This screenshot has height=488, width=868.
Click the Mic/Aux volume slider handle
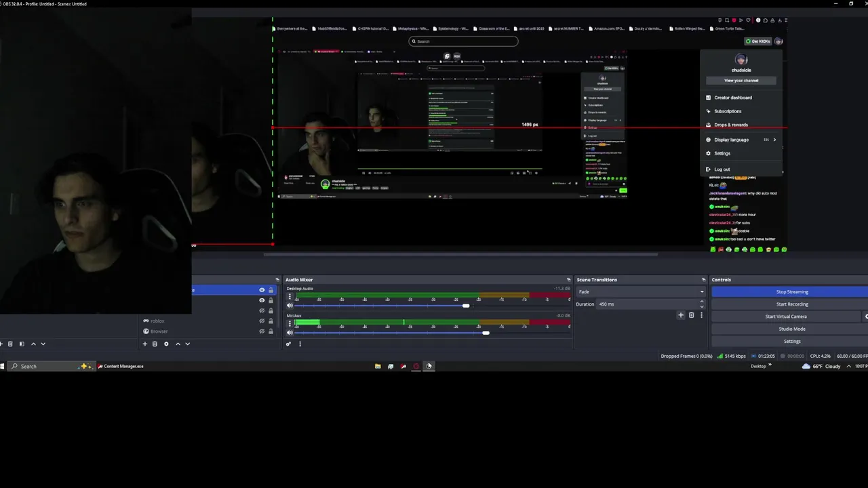[x=486, y=333]
